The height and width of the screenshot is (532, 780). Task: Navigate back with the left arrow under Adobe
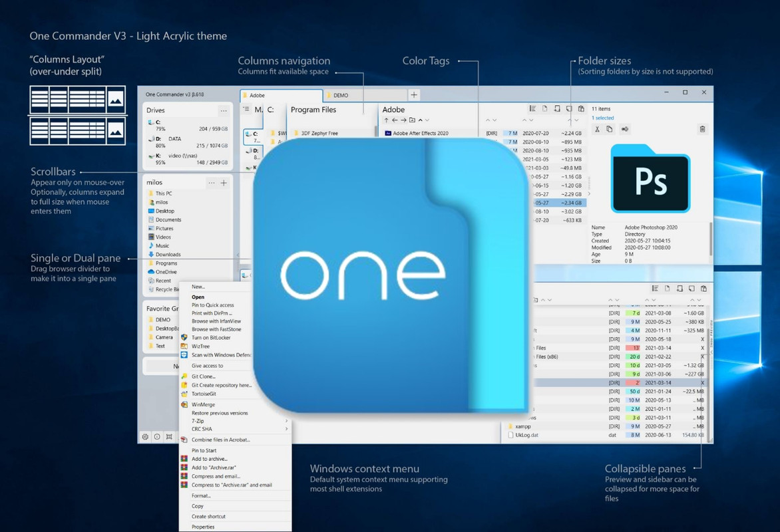coord(395,120)
